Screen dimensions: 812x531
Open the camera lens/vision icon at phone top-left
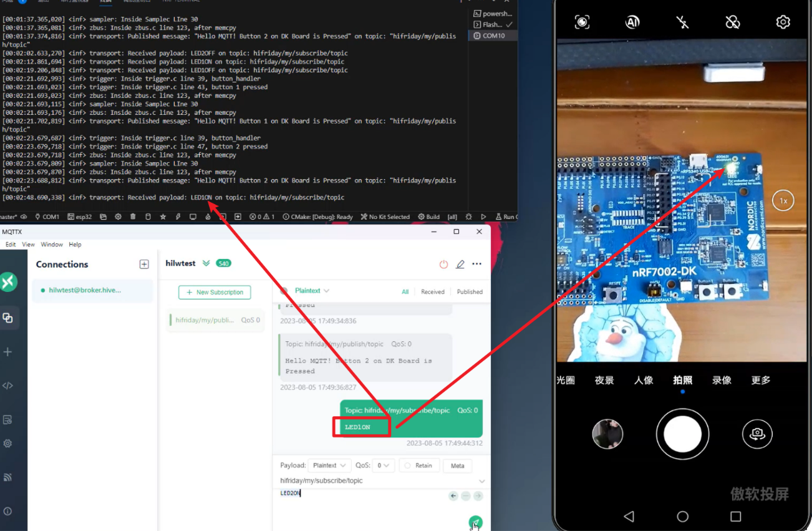[582, 22]
